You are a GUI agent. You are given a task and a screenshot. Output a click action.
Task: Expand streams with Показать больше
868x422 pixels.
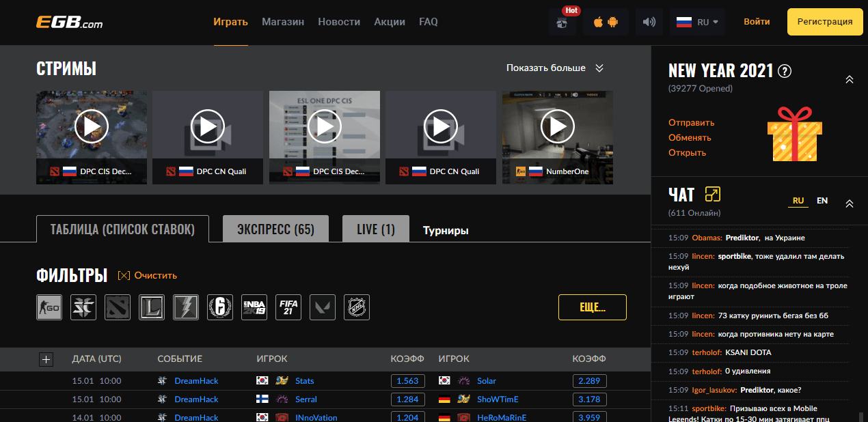pos(555,68)
